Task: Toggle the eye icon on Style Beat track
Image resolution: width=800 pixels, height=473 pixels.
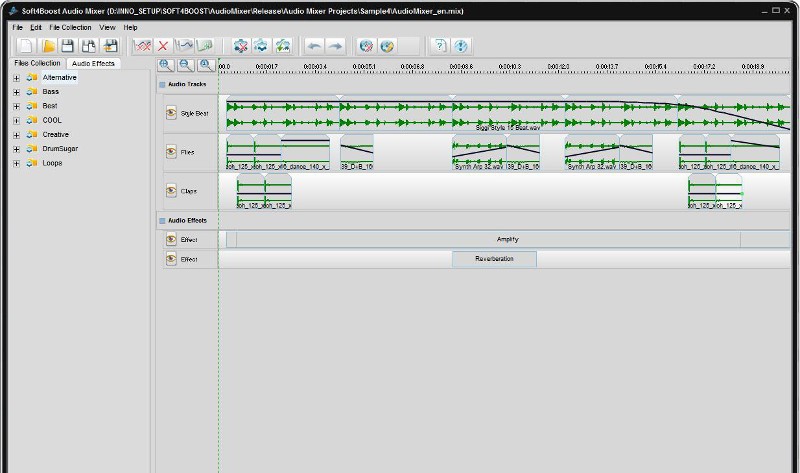Action: tap(171, 113)
